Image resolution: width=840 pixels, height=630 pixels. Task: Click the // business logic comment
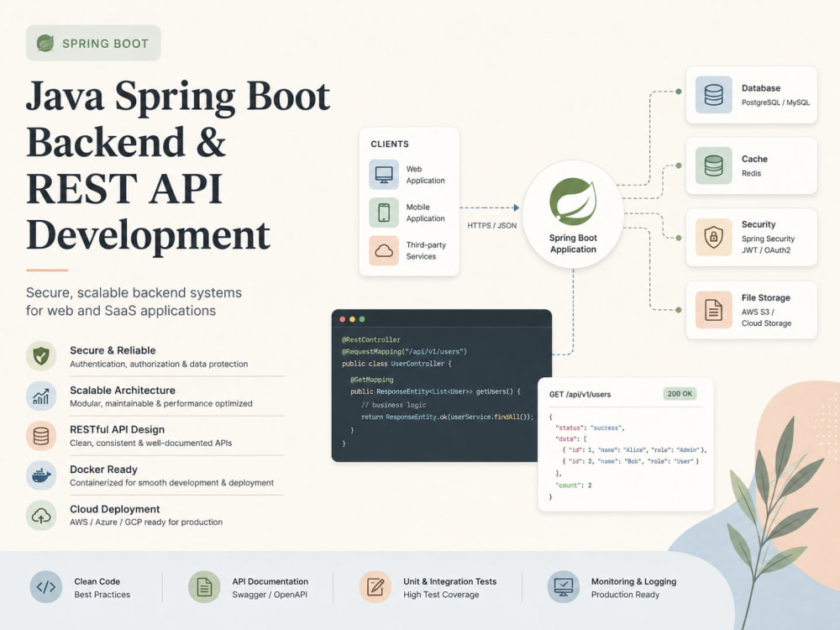pyautogui.click(x=393, y=405)
